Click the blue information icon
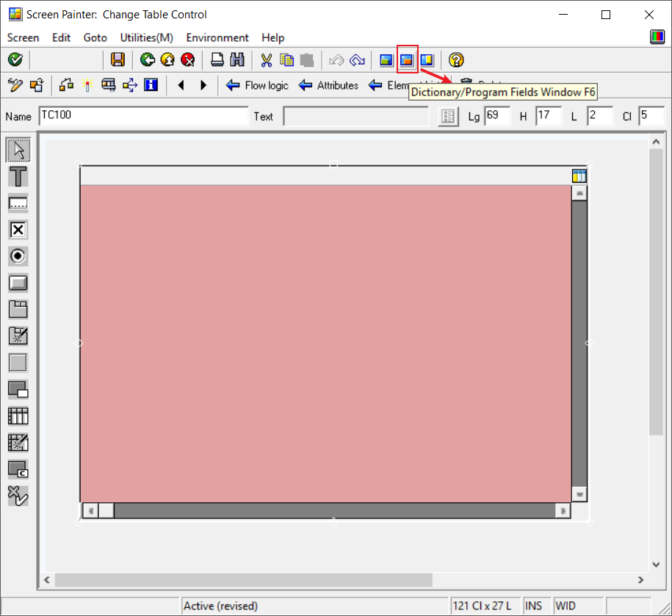This screenshot has width=672, height=616. 151,85
